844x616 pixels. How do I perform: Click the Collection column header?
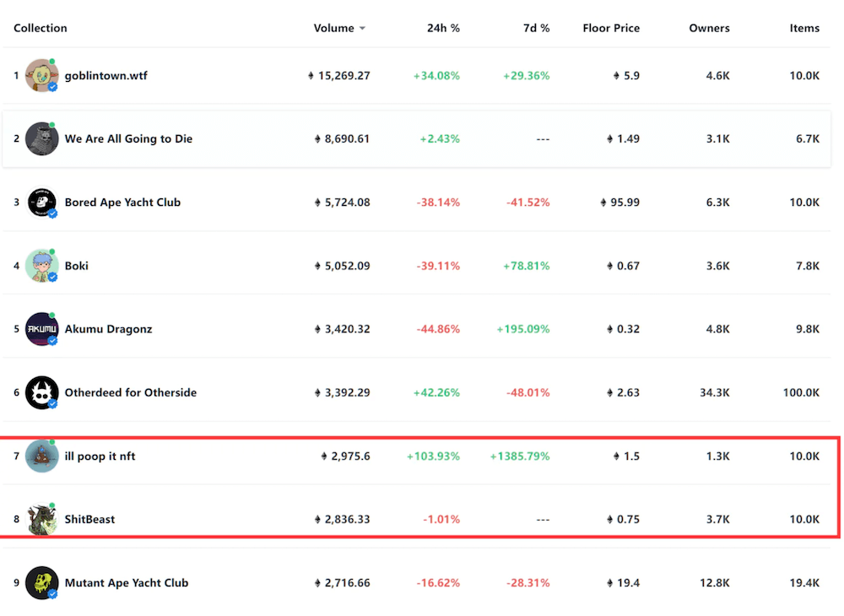click(41, 28)
